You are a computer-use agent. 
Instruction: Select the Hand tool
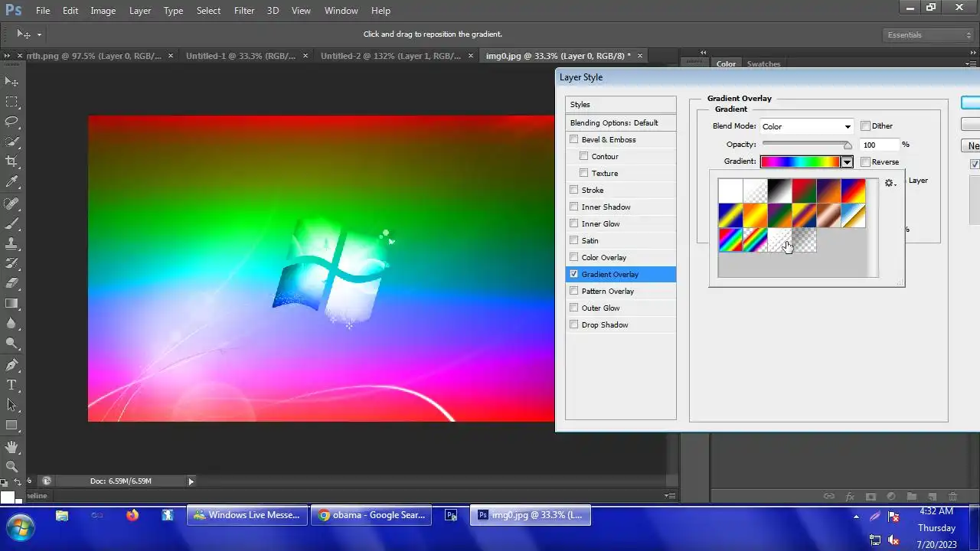(x=11, y=447)
